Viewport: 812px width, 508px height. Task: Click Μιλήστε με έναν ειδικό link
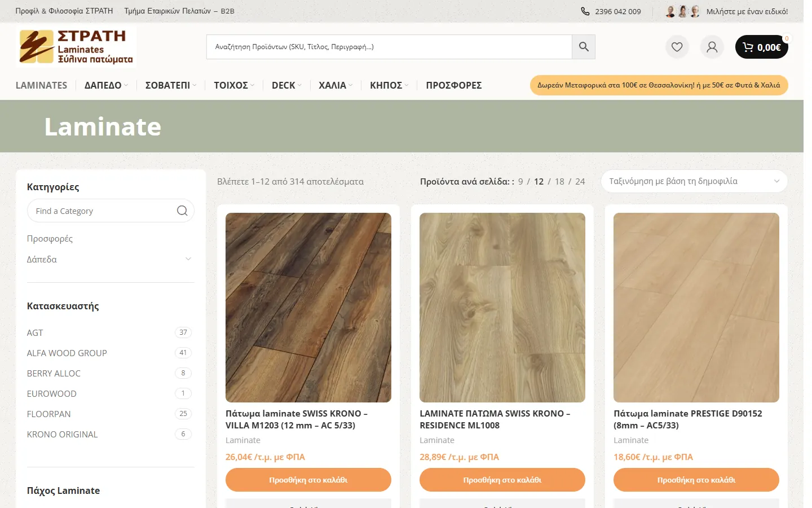(747, 11)
